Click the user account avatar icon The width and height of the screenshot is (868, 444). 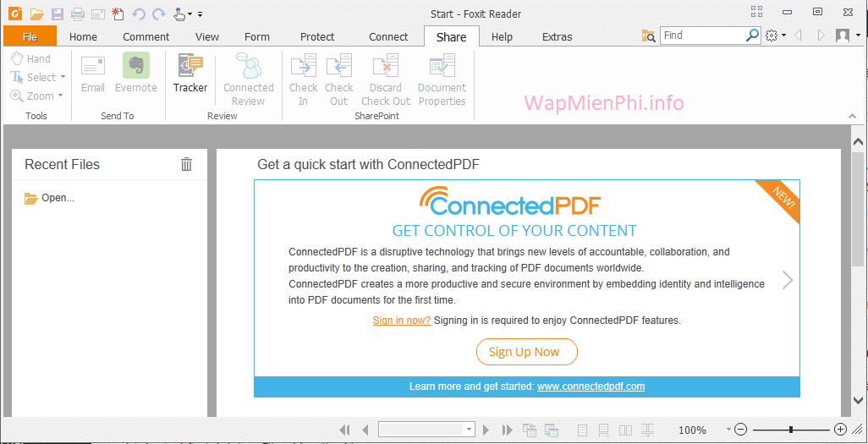pyautogui.click(x=842, y=36)
